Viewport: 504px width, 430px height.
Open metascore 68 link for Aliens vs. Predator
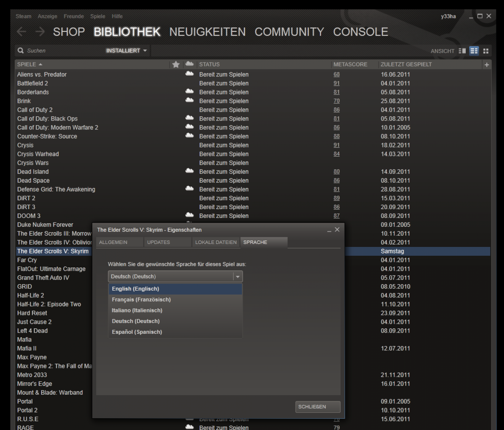pos(336,74)
